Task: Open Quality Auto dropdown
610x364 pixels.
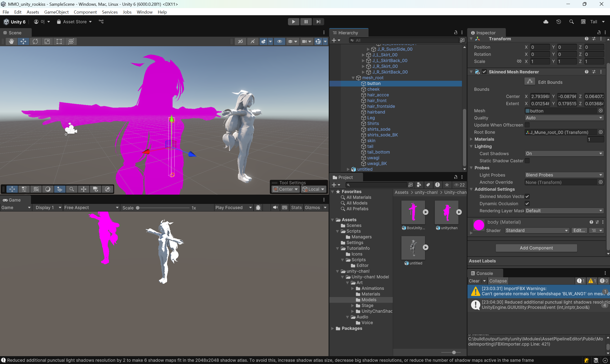Action: 564,118
